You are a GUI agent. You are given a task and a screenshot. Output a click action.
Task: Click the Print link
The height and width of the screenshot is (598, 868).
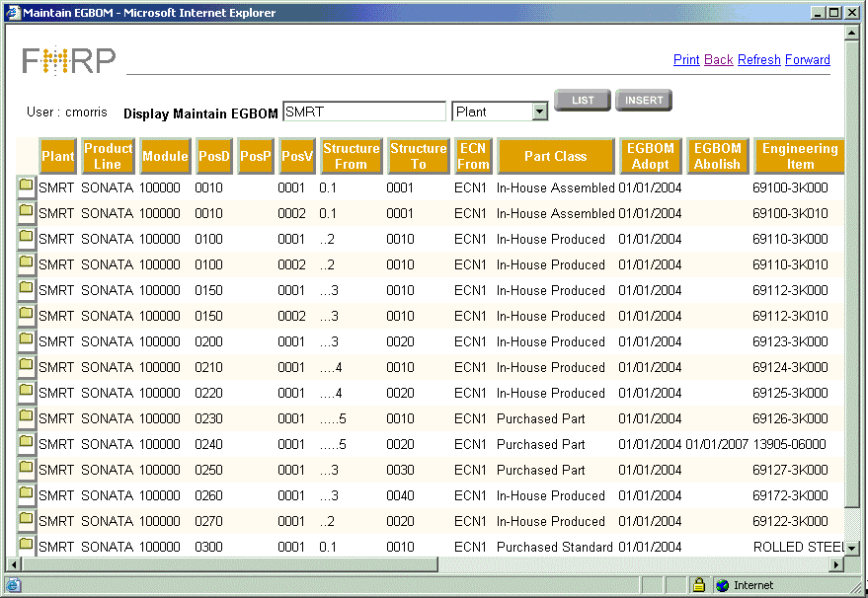click(x=686, y=60)
